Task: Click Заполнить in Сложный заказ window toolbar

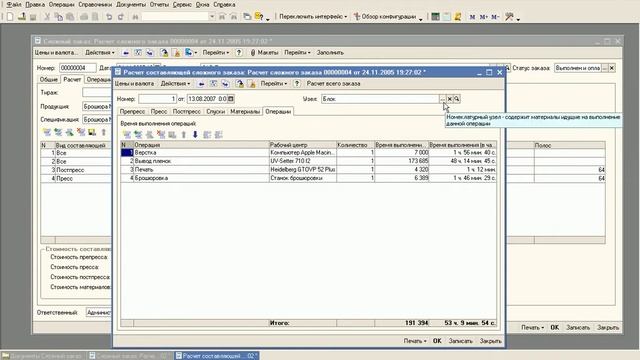Action: [x=330, y=53]
